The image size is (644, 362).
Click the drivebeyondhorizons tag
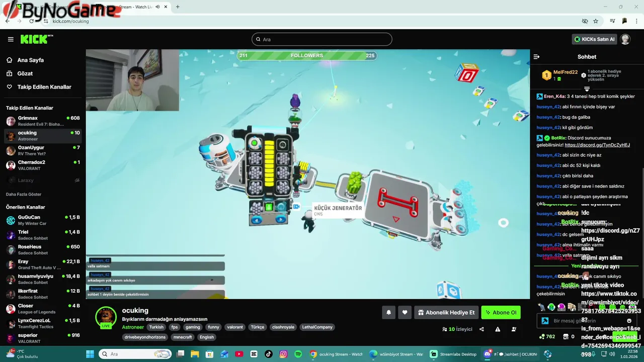[145, 337]
